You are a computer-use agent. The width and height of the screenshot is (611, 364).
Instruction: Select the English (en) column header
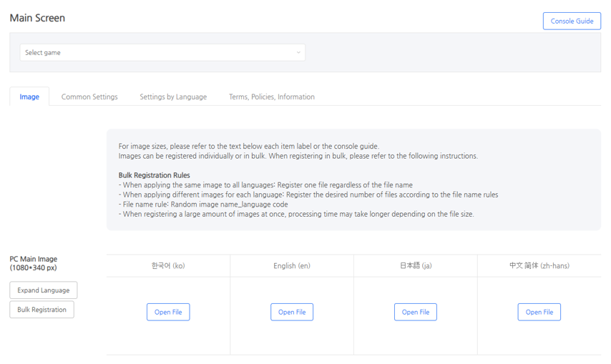(x=292, y=265)
